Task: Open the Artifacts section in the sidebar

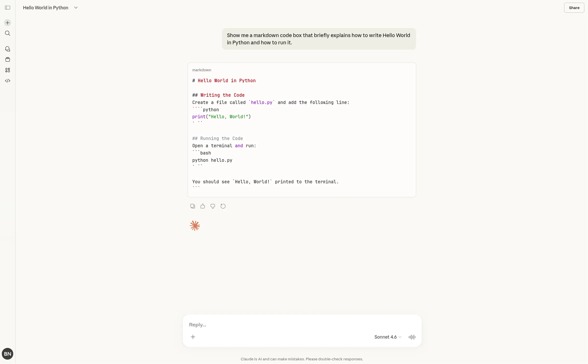Action: pyautogui.click(x=7, y=70)
